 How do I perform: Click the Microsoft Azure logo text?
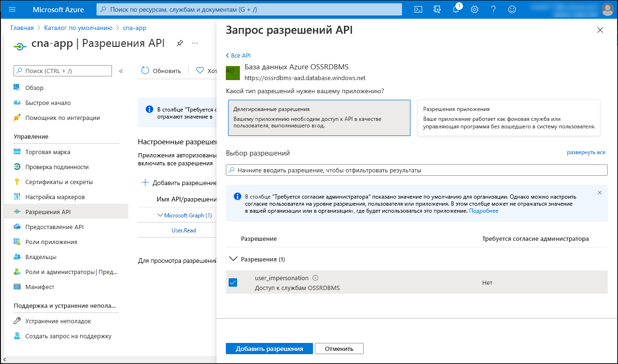pos(59,9)
